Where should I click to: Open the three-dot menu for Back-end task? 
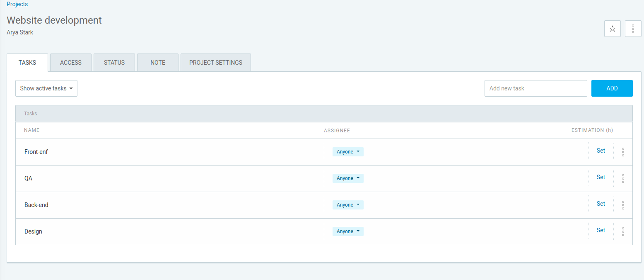point(623,205)
